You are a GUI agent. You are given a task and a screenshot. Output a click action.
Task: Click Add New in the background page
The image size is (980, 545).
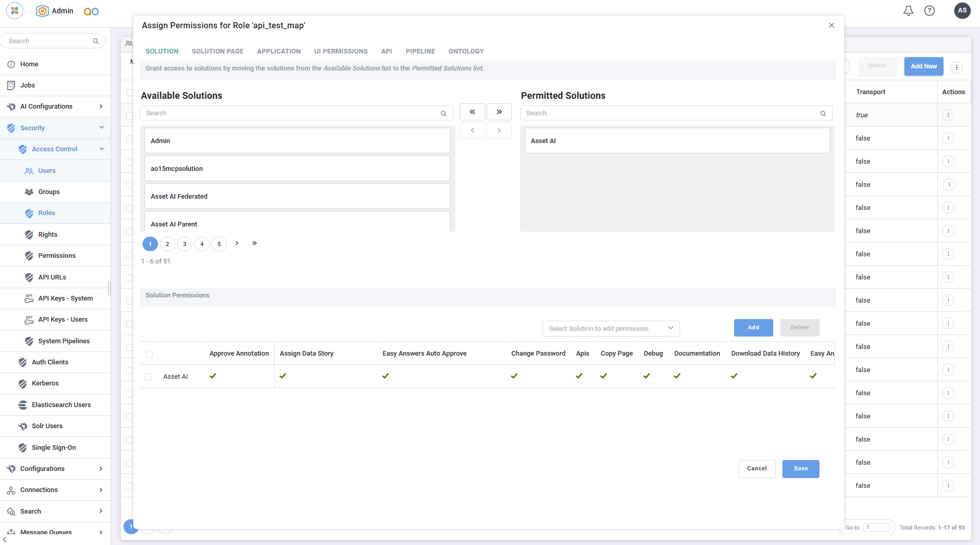[x=923, y=66]
